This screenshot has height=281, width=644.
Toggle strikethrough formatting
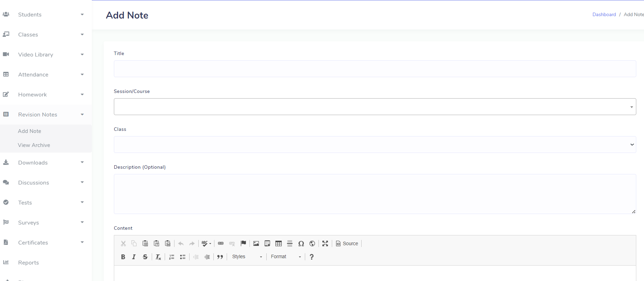pos(145,257)
